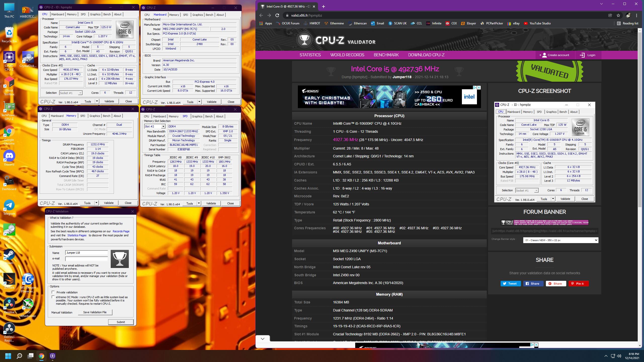644x362 pixels.
Task: Enable the Private validation checkbox
Action: (53, 292)
